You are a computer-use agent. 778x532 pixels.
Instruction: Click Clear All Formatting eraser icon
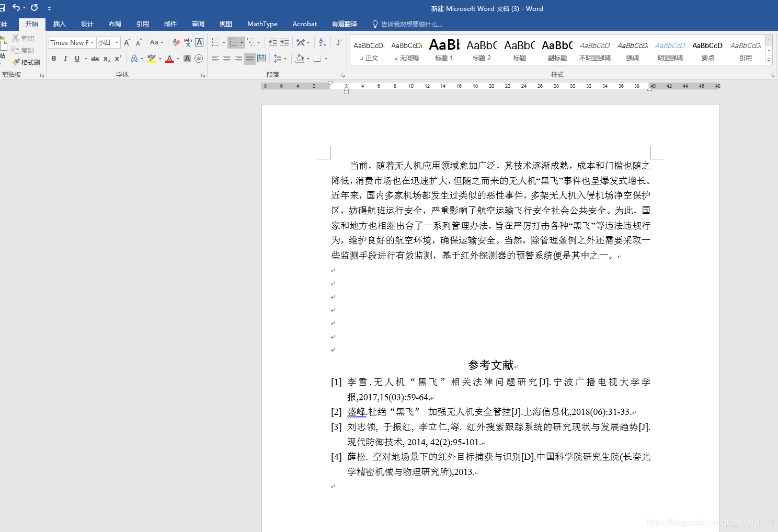176,43
